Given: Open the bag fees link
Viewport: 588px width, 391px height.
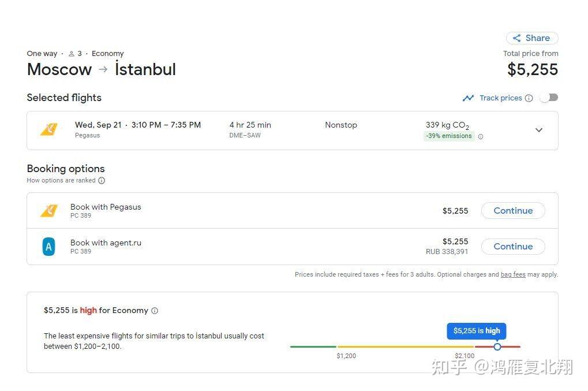Looking at the screenshot, I should click(x=512, y=275).
